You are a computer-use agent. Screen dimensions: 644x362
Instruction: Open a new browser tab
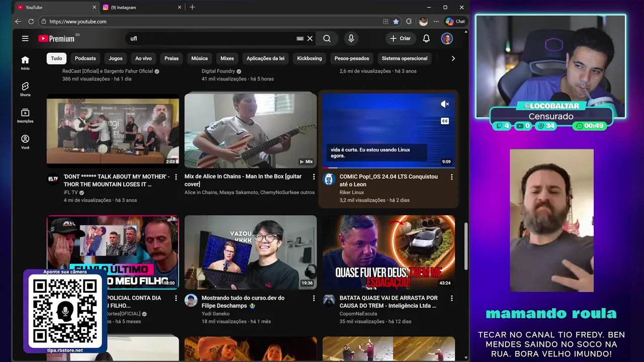(192, 7)
